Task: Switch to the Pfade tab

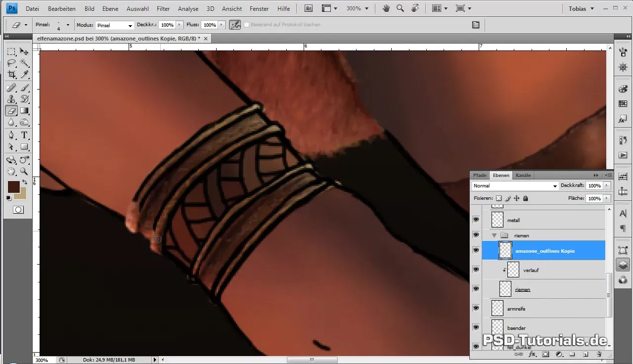Action: click(480, 175)
